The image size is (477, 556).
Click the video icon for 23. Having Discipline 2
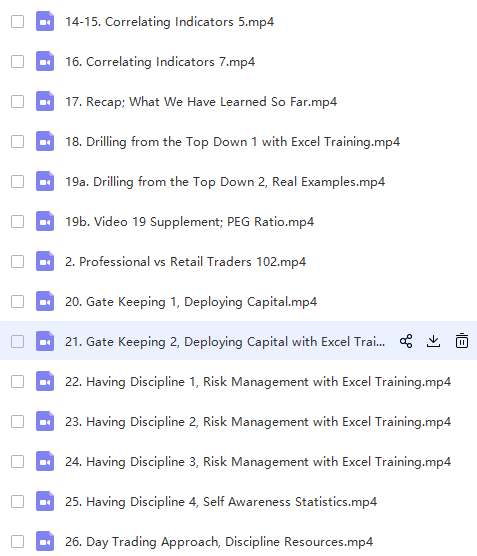pyautogui.click(x=45, y=422)
